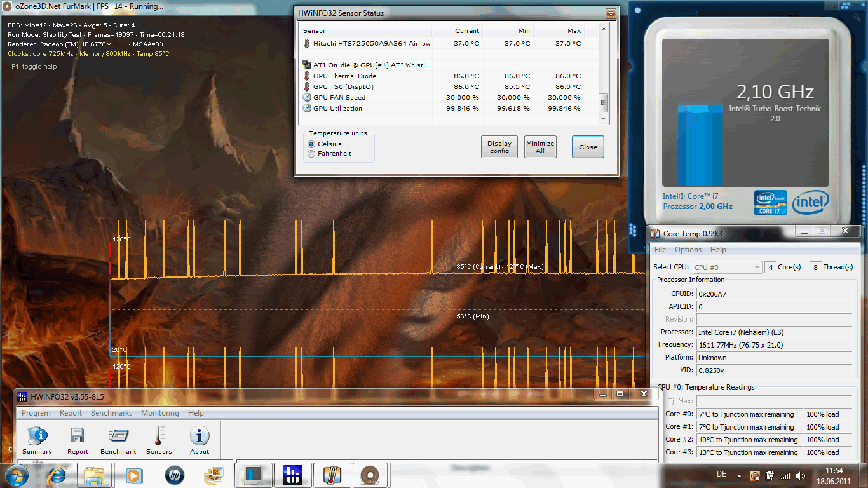Open the Options menu in Core Temp
The image size is (868, 488).
[688, 250]
